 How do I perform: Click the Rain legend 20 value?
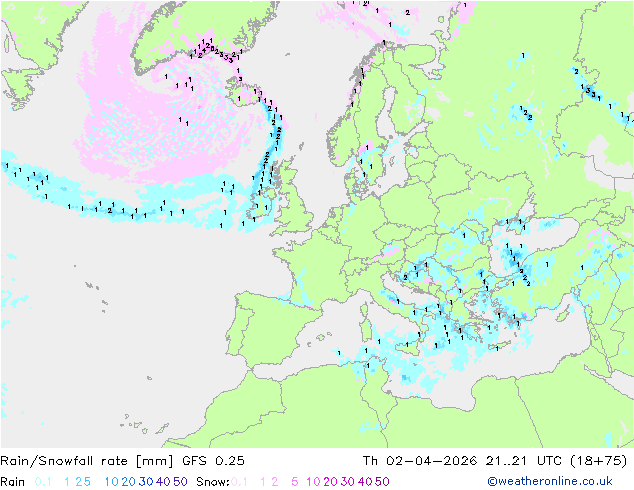point(129,482)
